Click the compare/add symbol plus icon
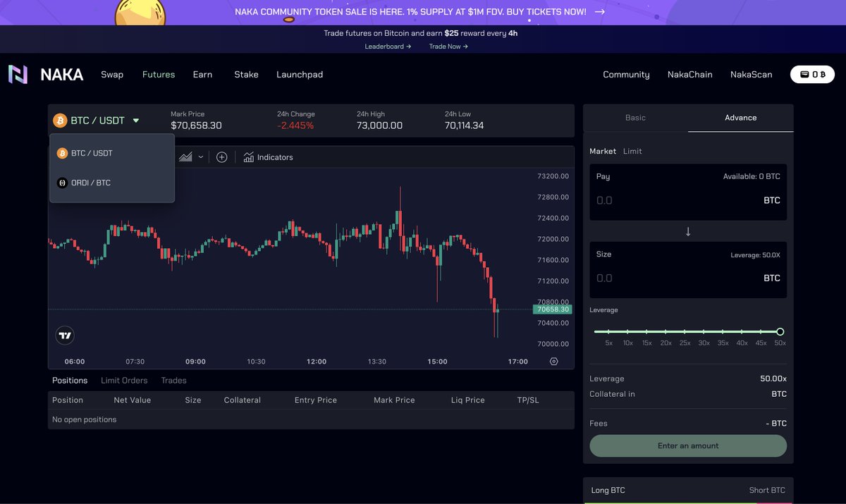Screen dimensions: 846x504 [221, 157]
